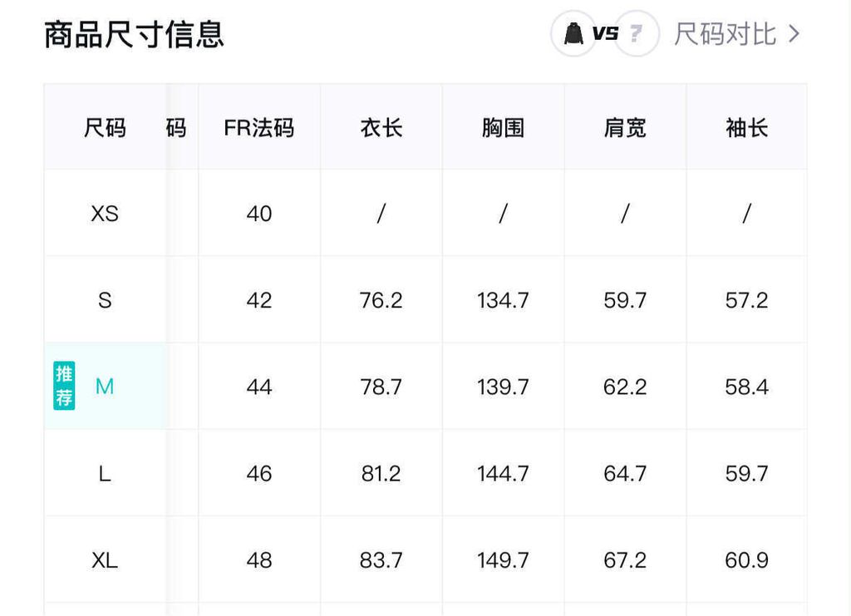Click FR size 48 cell

[x=258, y=559]
